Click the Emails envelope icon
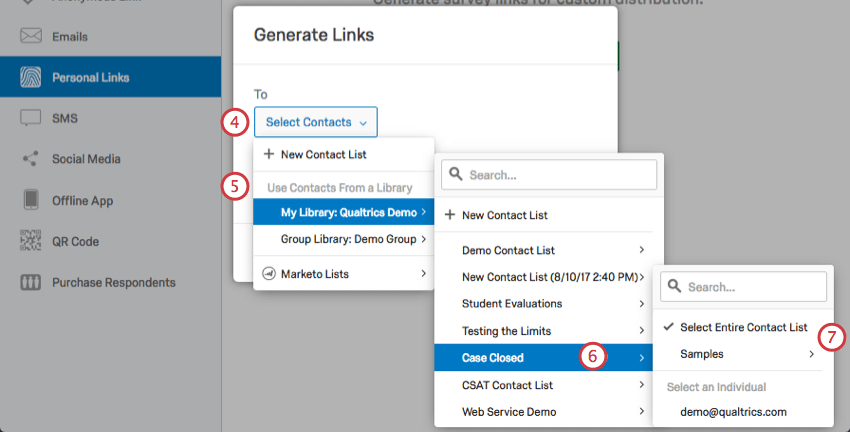Viewport: 850px width, 432px height. pos(31,37)
